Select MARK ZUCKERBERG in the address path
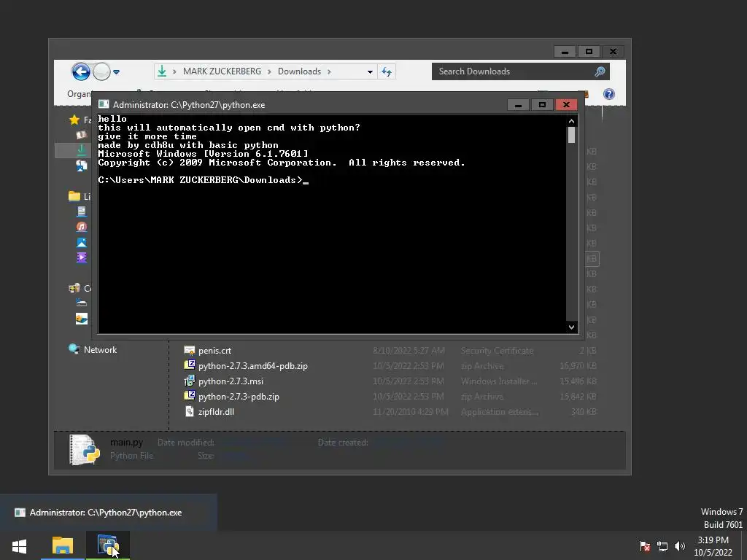 [x=222, y=71]
